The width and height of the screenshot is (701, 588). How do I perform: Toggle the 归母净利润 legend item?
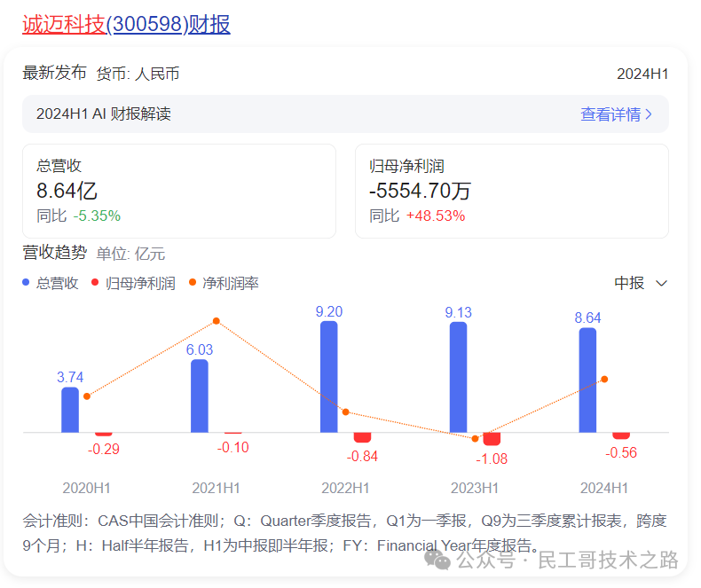(133, 283)
